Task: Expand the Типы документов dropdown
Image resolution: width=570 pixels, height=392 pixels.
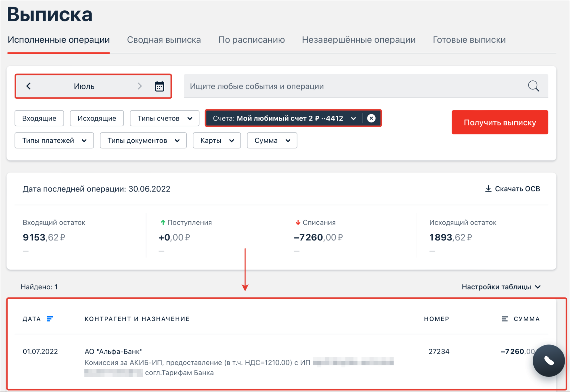Action: tap(143, 140)
